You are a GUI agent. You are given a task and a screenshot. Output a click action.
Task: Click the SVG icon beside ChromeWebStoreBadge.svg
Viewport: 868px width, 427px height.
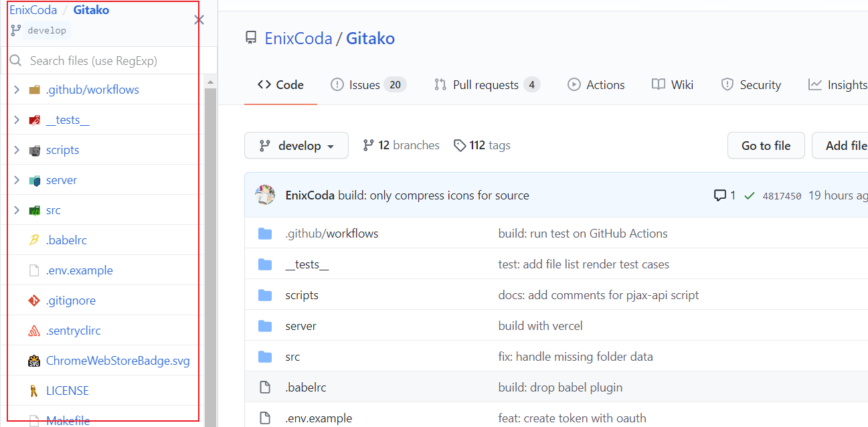[34, 361]
